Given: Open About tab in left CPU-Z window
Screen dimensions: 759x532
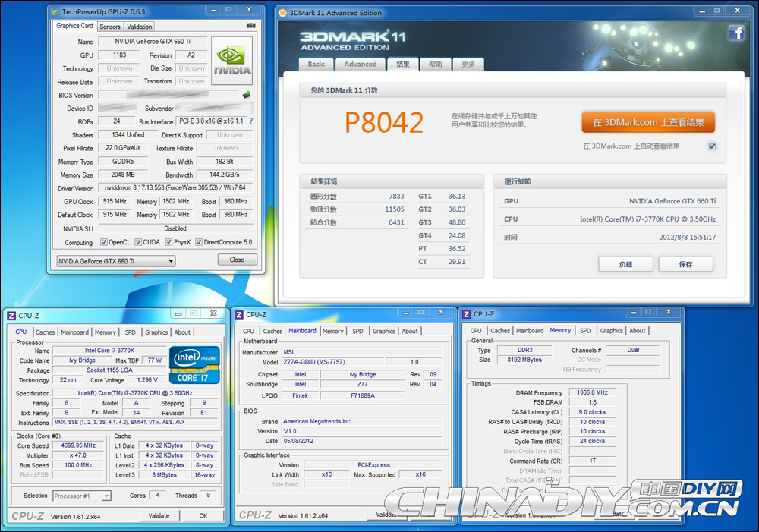Looking at the screenshot, I should coord(182,332).
